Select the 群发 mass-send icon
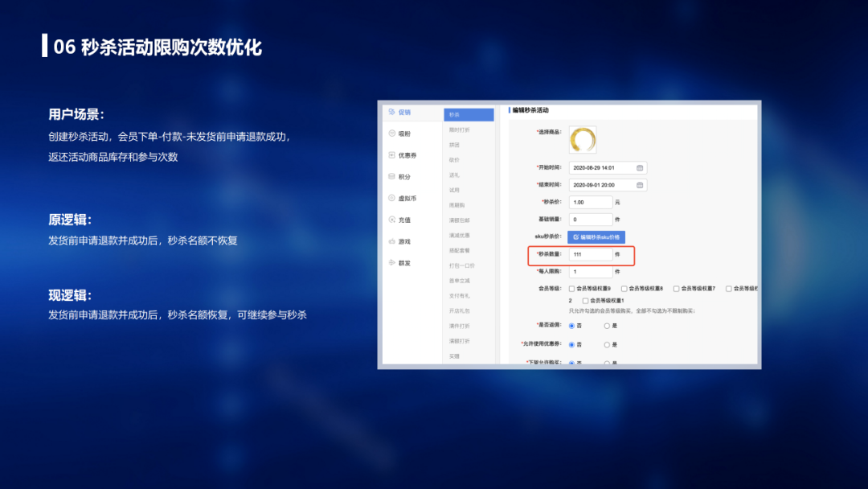 pyautogui.click(x=391, y=262)
